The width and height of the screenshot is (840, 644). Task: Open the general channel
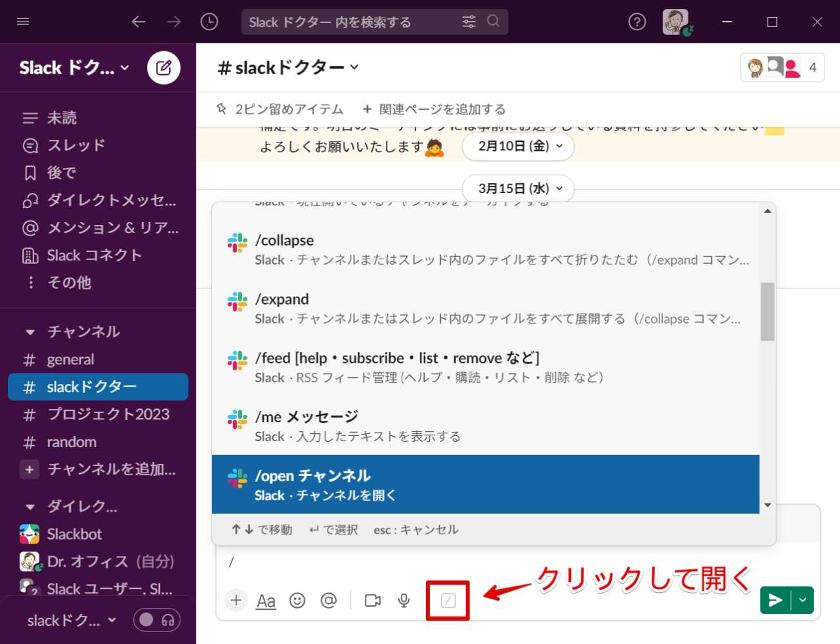coord(98,360)
